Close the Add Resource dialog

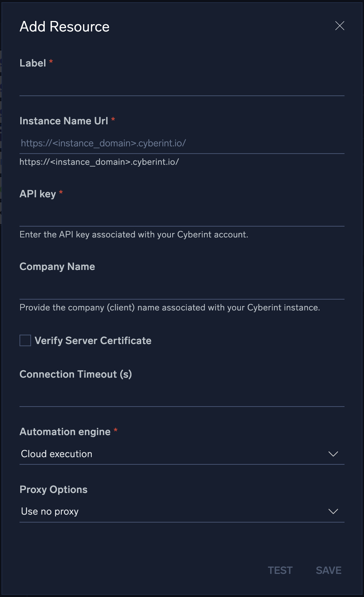coord(339,26)
